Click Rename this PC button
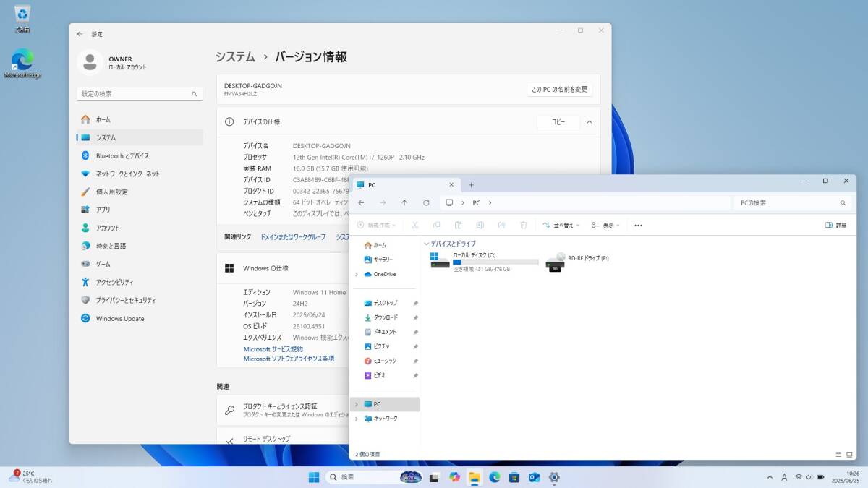This screenshot has width=868, height=488. 559,90
